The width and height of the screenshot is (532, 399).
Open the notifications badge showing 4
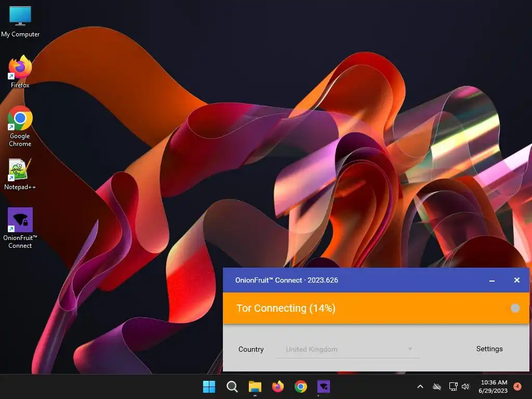click(x=517, y=386)
